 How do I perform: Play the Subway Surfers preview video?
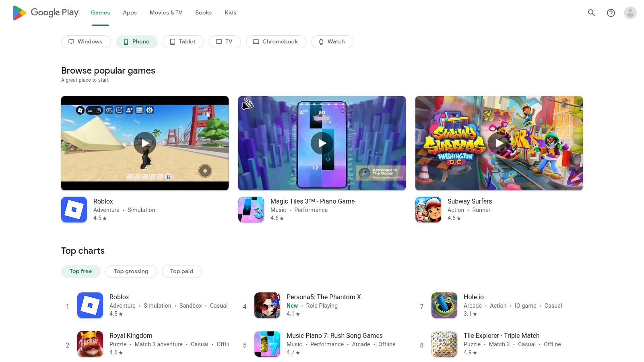click(x=499, y=143)
